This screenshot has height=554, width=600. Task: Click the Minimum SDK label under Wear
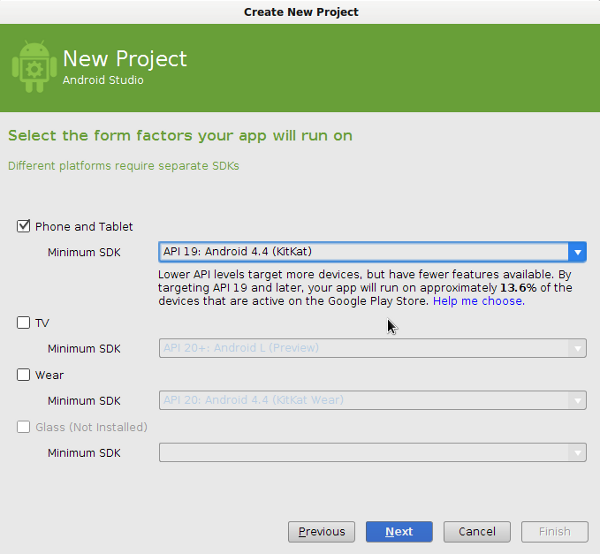pyautogui.click(x=84, y=401)
